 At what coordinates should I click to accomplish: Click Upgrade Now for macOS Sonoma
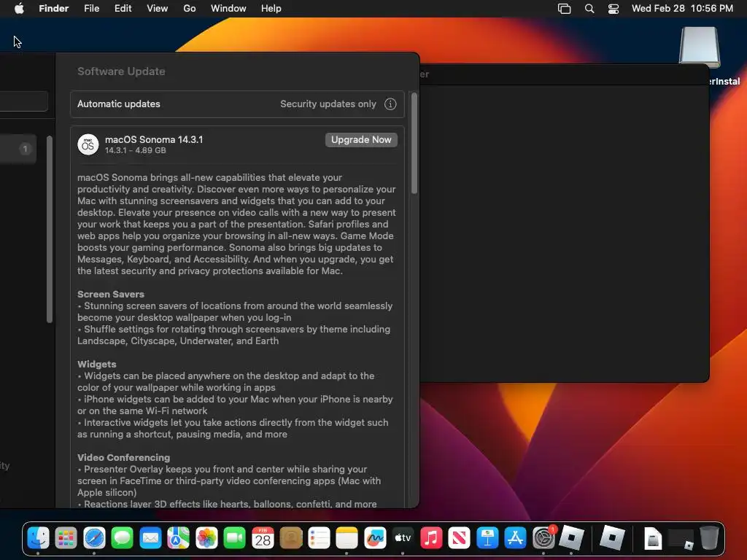(x=361, y=139)
